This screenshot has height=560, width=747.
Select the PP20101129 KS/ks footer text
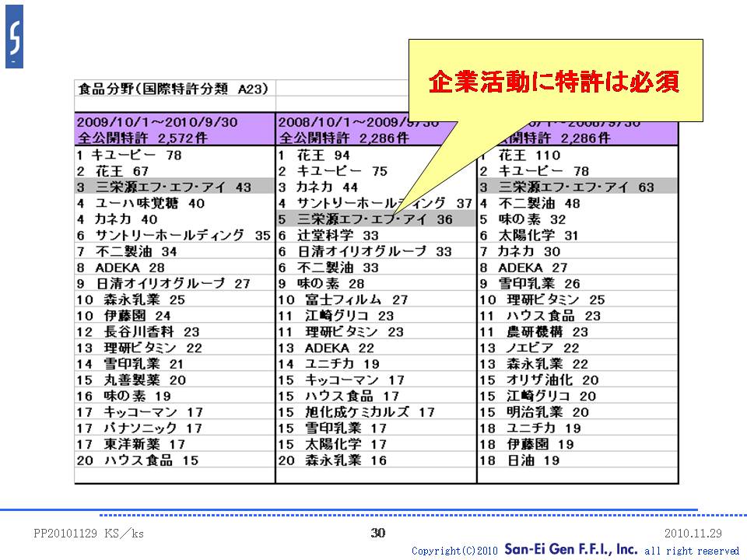pyautogui.click(x=89, y=534)
